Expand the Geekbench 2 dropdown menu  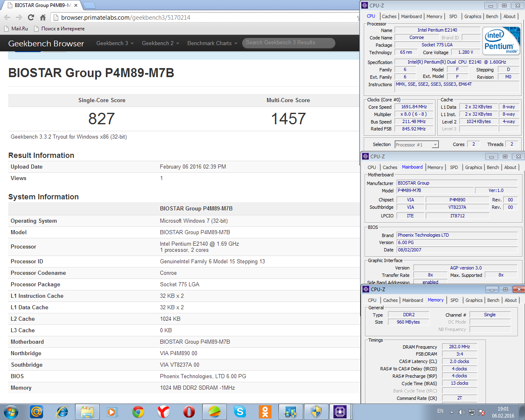tap(160, 43)
